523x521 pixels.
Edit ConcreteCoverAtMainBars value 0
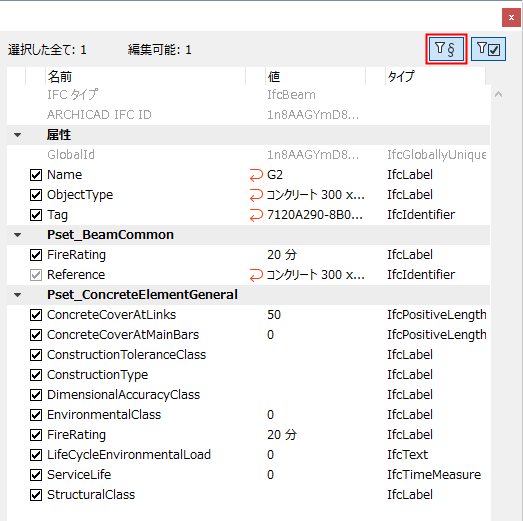[271, 335]
